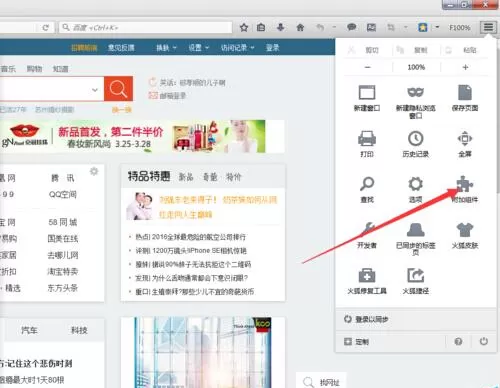Expand the 设置 dropdown in nav bar
Image resolution: width=500 pixels, height=388 pixels.
pos(199,48)
